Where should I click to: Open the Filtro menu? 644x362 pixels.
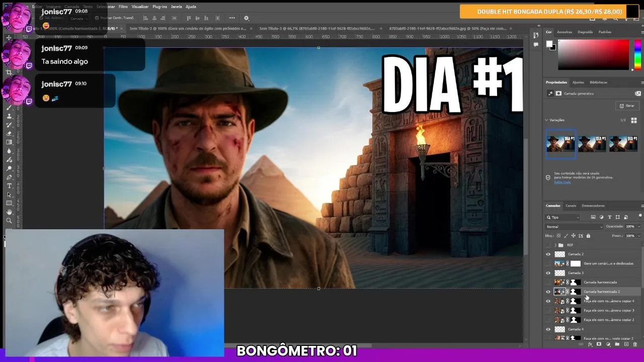(x=123, y=7)
